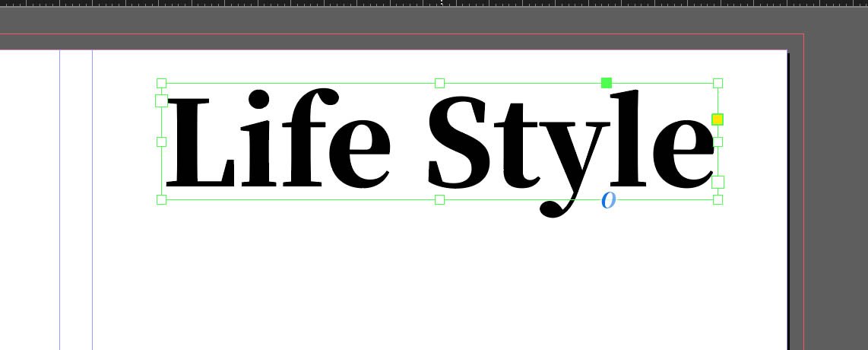Select the top-center resize handle
This screenshot has height=350, width=868.
pyautogui.click(x=439, y=83)
